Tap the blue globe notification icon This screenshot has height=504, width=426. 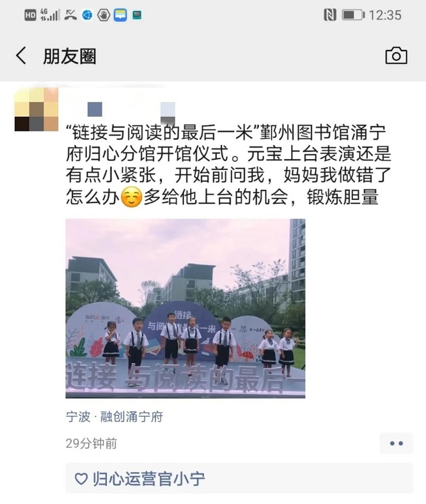87,15
